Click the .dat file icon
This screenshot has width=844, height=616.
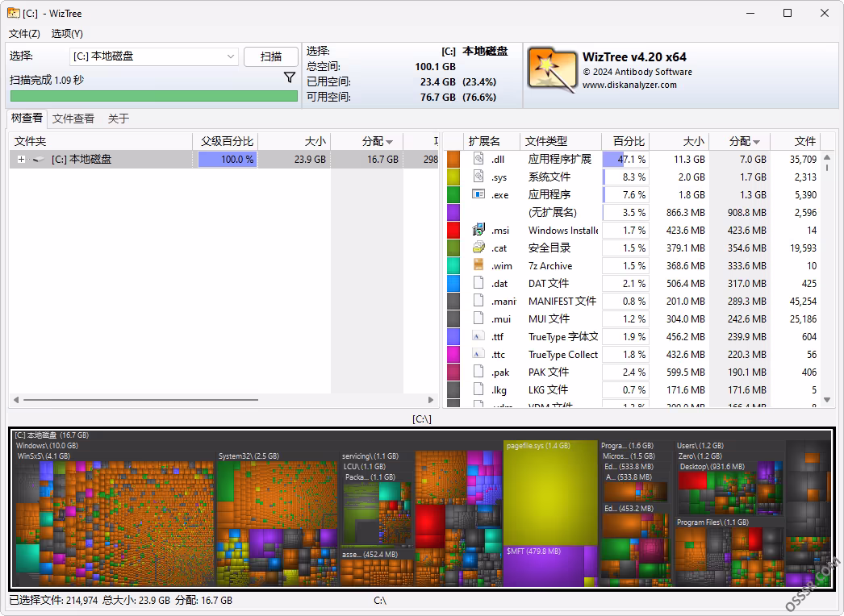pos(478,282)
